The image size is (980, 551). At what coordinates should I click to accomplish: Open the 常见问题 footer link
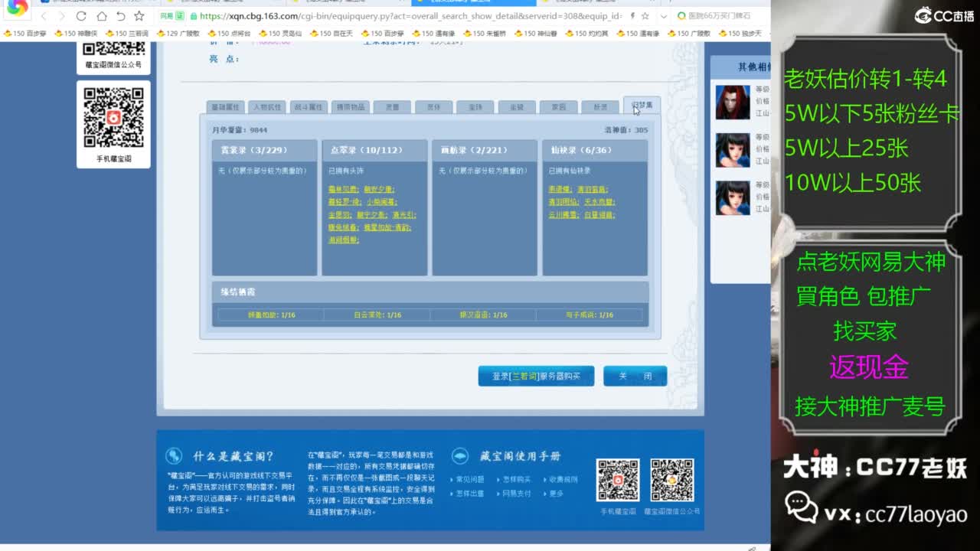coord(470,480)
